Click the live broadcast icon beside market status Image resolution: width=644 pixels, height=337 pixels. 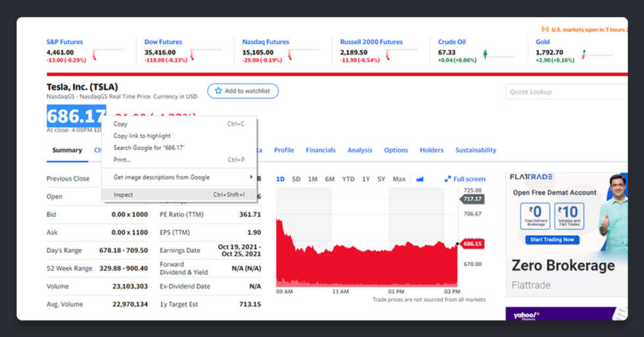point(545,29)
